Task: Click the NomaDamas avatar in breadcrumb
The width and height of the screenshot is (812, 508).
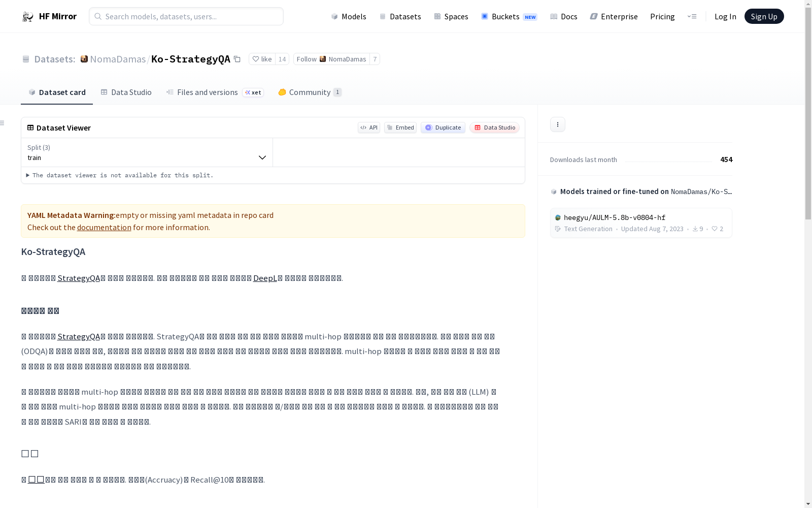Action: click(84, 59)
